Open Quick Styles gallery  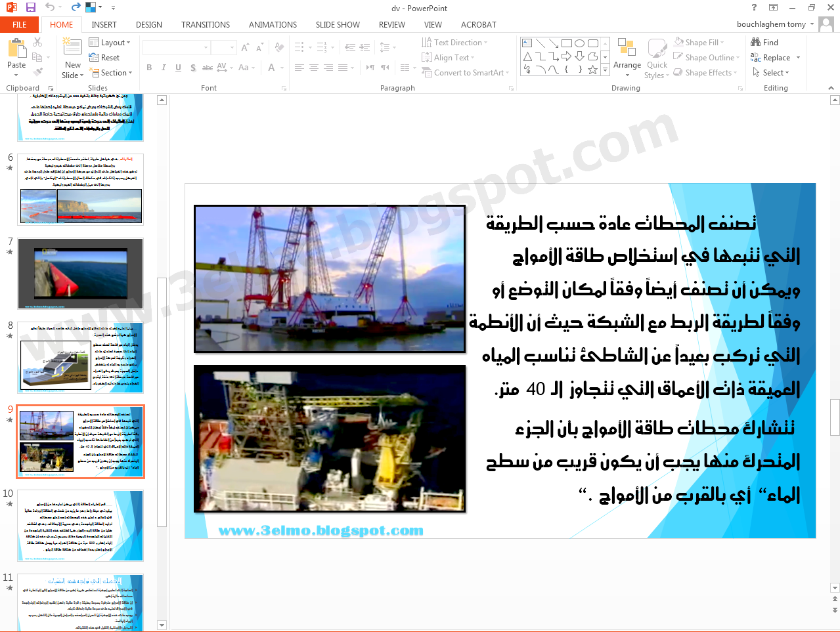tap(657, 59)
